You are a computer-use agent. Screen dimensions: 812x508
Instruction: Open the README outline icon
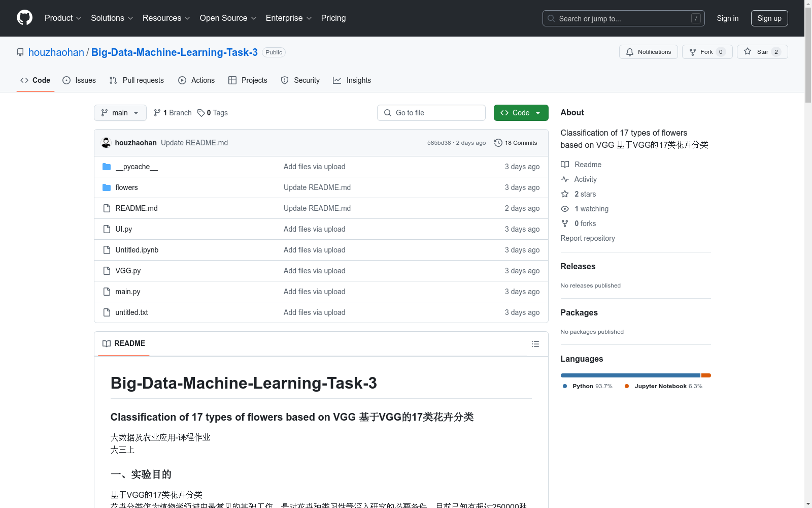(535, 344)
